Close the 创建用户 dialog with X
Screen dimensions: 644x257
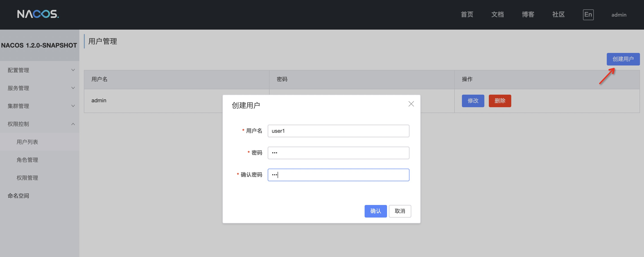coord(411,104)
